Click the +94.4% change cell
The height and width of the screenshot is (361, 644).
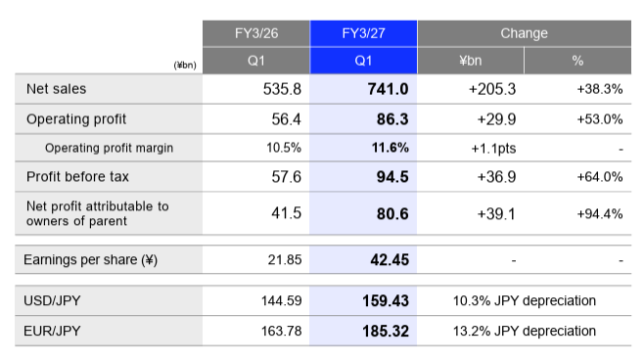pos(600,214)
